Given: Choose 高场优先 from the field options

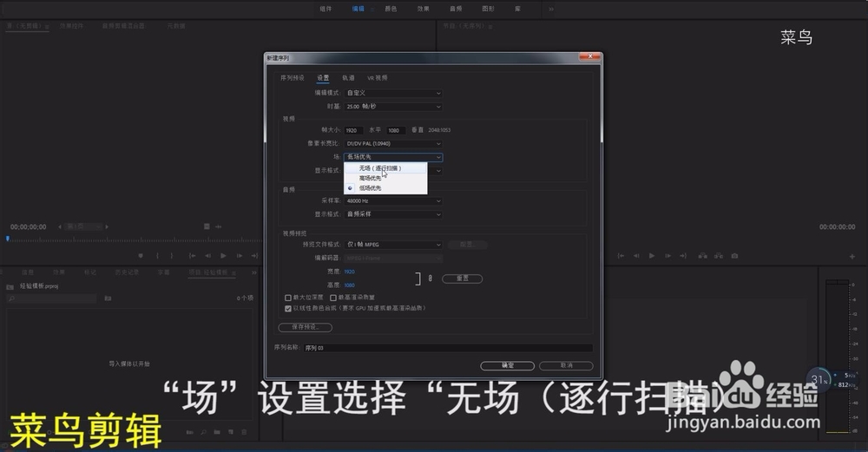Looking at the screenshot, I should coord(386,178).
